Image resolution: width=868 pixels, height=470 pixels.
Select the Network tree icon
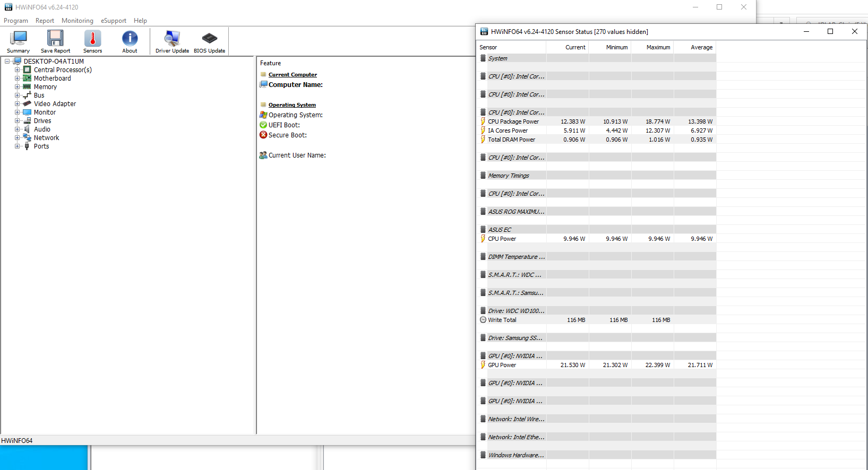point(27,137)
